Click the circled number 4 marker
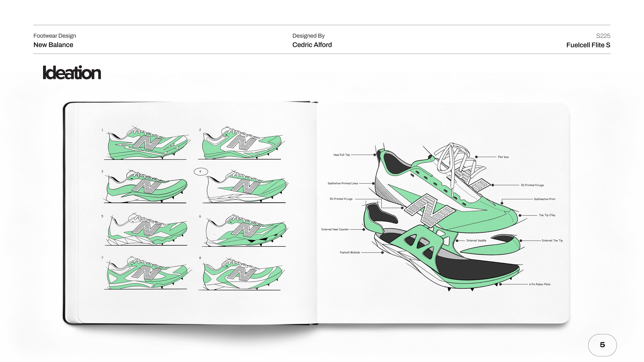Image resolution: width=644 pixels, height=362 pixels. pyautogui.click(x=201, y=171)
